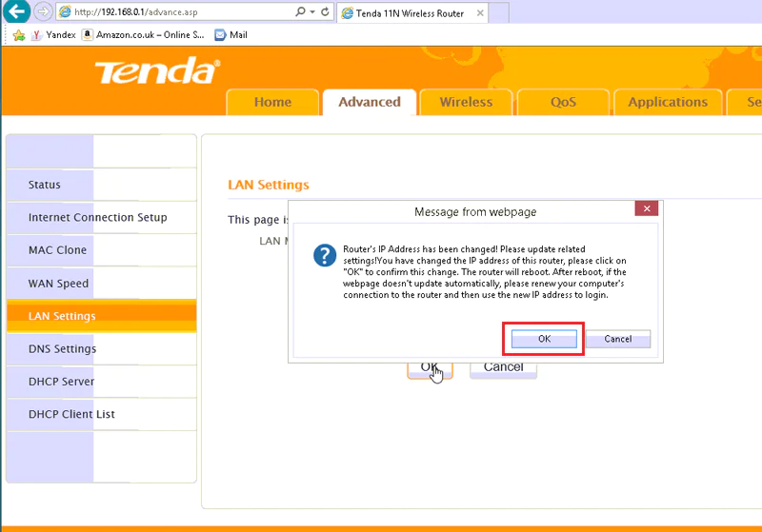This screenshot has height=532, width=762.
Task: Open MAC Clone in the sidebar
Action: click(x=102, y=250)
